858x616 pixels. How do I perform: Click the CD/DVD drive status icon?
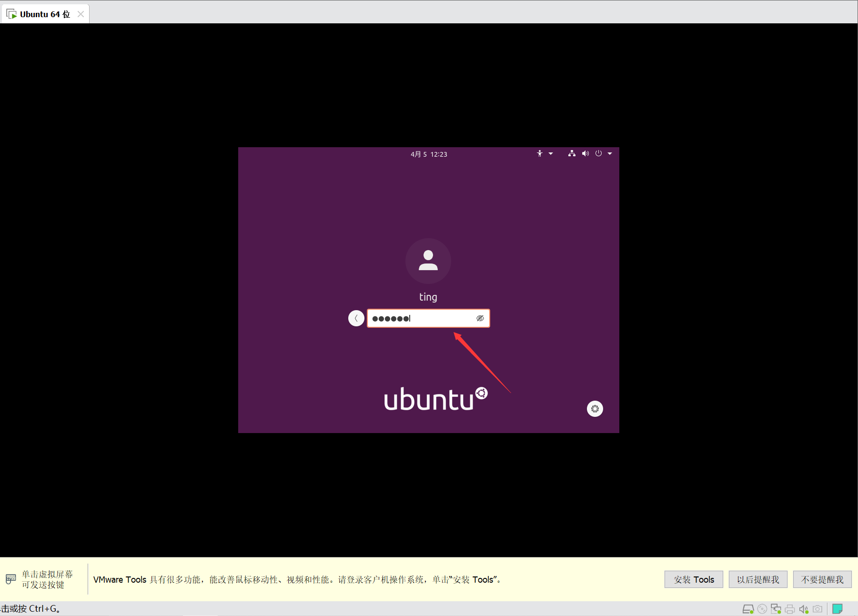point(762,609)
